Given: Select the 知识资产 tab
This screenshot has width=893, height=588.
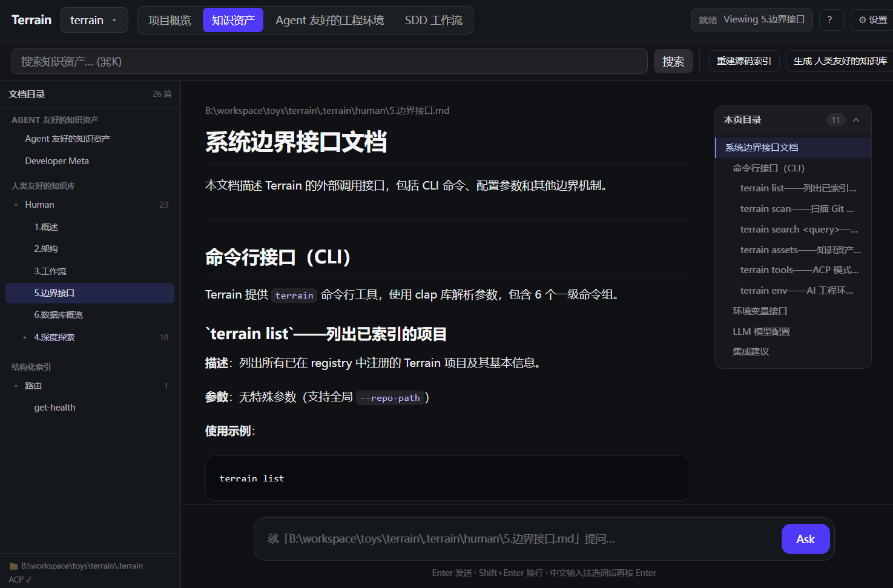Looking at the screenshot, I should [233, 20].
